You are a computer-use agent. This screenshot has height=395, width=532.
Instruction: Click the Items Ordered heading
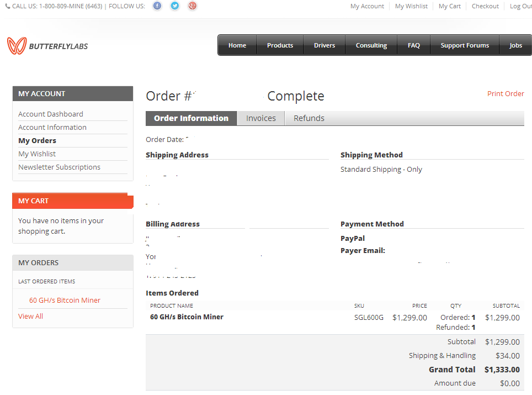coord(172,293)
